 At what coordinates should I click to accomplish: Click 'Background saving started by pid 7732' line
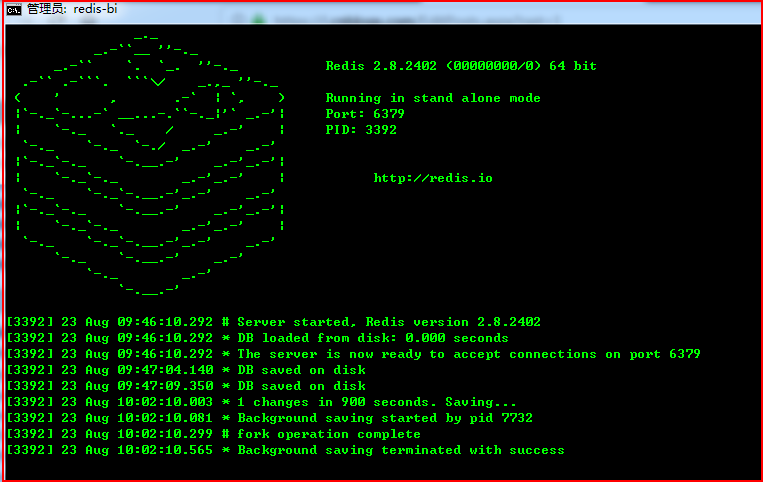point(270,418)
